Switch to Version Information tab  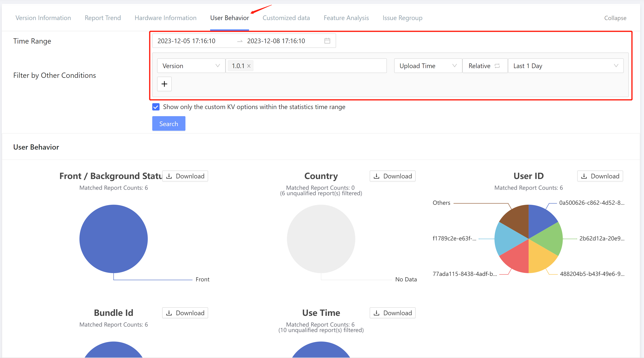[x=43, y=18]
